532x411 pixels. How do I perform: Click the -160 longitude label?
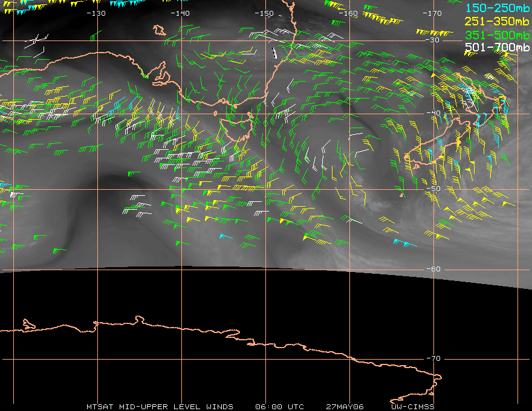[348, 13]
